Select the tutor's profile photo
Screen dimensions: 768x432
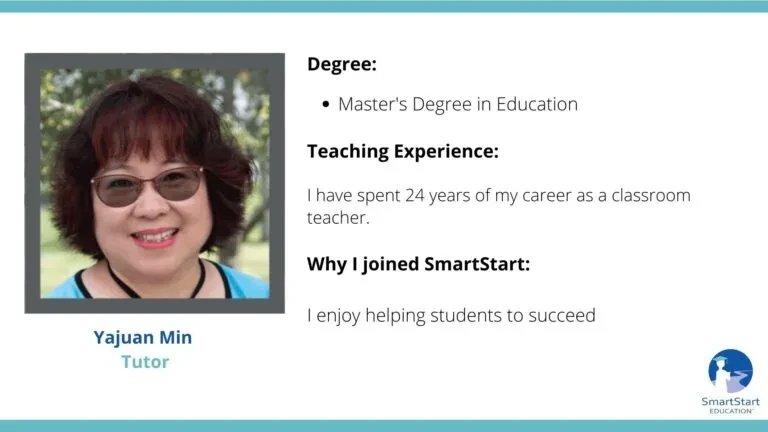point(155,183)
